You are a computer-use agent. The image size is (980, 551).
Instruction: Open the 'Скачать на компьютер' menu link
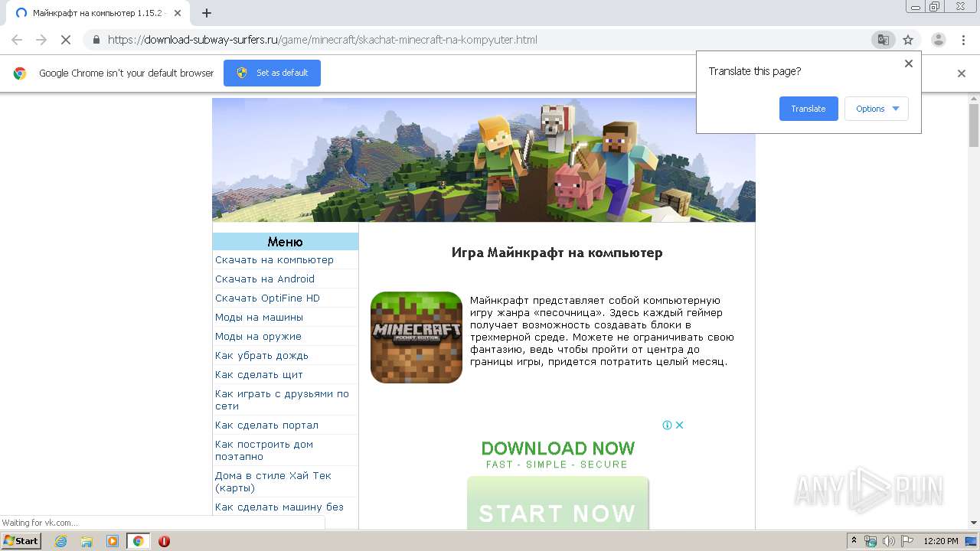click(274, 260)
